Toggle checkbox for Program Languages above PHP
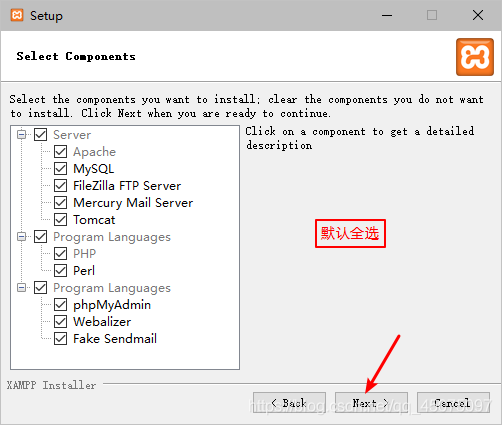Viewport: 502px width, 425px height. point(41,237)
